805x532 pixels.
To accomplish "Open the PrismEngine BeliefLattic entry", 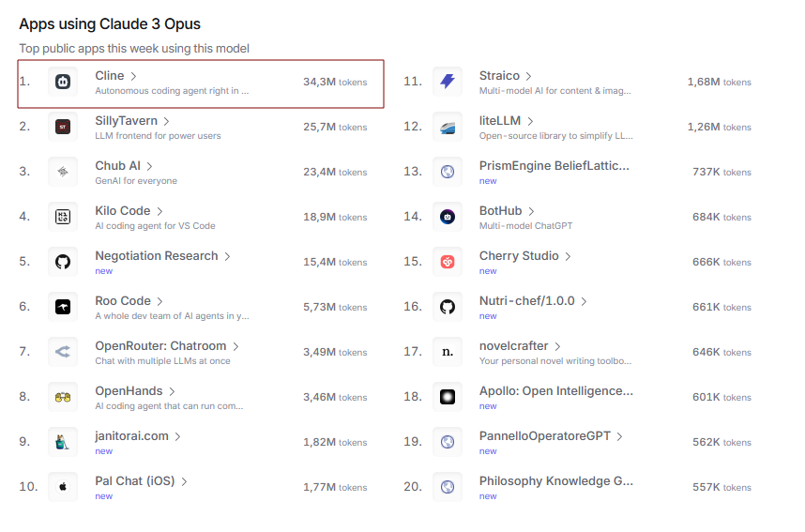I will click(554, 166).
